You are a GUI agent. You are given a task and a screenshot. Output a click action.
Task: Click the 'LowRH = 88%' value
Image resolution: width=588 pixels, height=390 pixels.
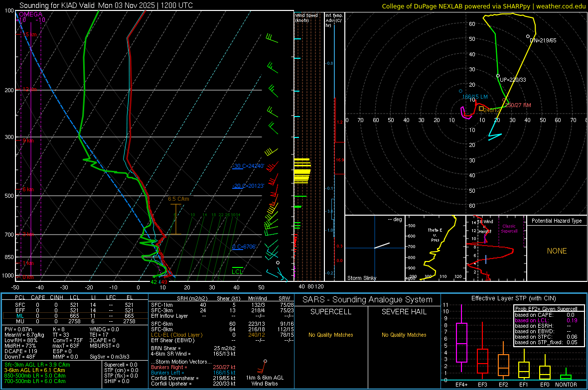[x=20, y=340]
